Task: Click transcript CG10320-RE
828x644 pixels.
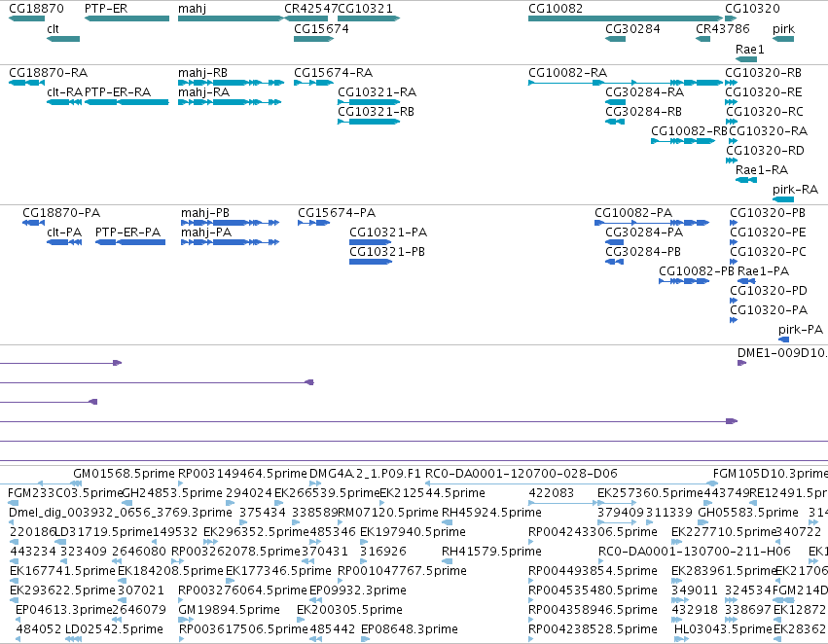Action: pyautogui.click(x=763, y=92)
